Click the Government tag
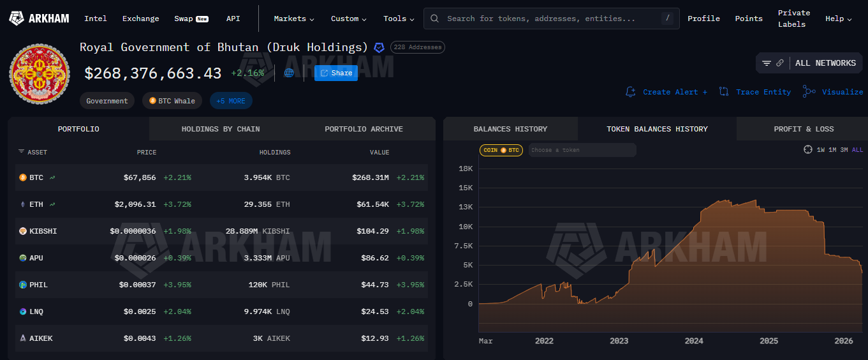This screenshot has height=360, width=868. click(x=107, y=101)
